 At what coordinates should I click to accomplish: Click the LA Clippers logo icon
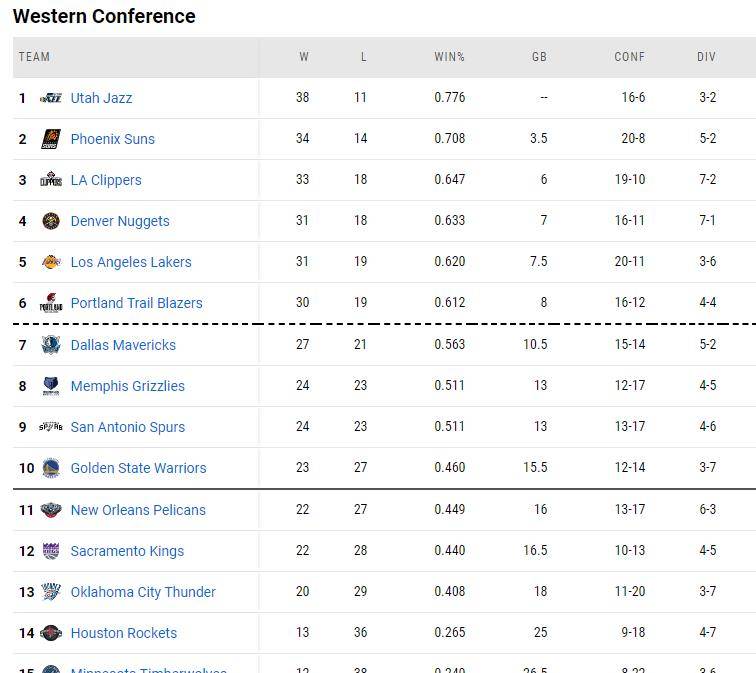(51, 180)
